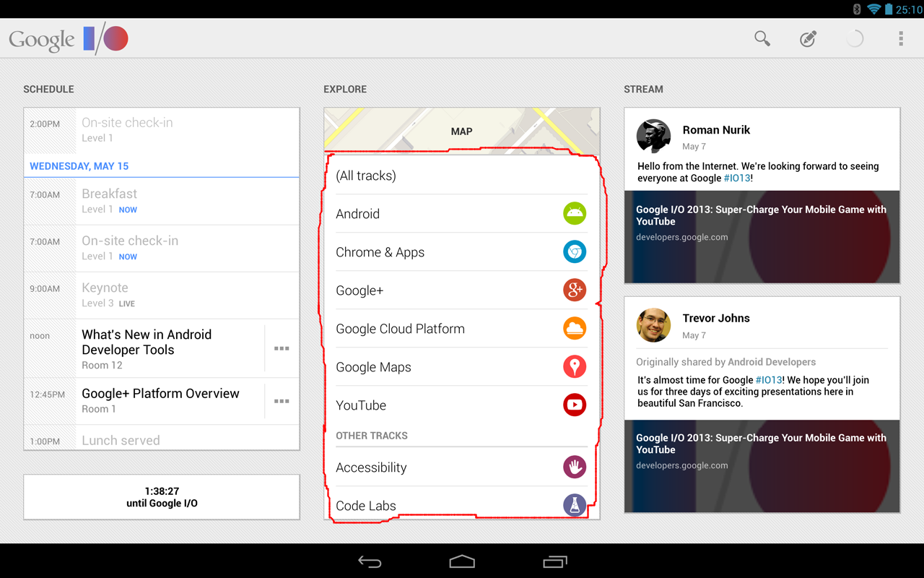Choose the Google Cloud Platform cloud icon
924x578 pixels.
[575, 328]
